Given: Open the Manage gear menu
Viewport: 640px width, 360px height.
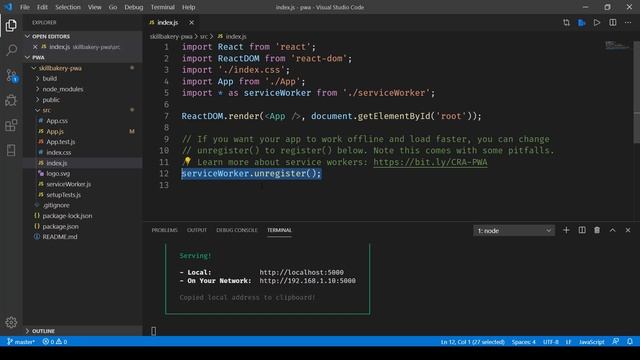Looking at the screenshot, I should click(11, 322).
